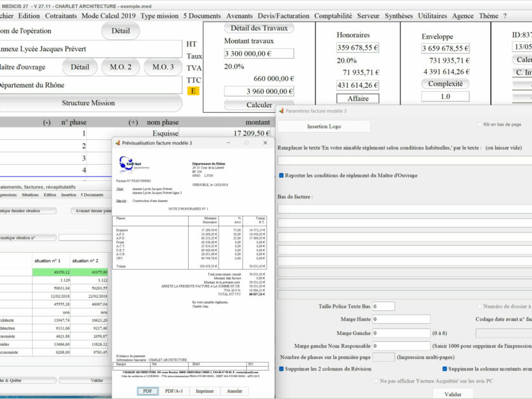Open the Serveur menu
532x399 pixels.
[x=368, y=16]
